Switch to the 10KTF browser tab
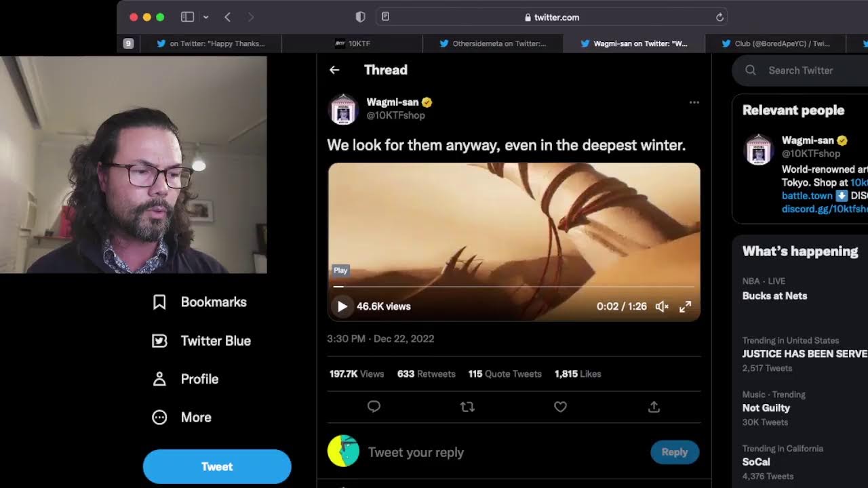 (353, 43)
